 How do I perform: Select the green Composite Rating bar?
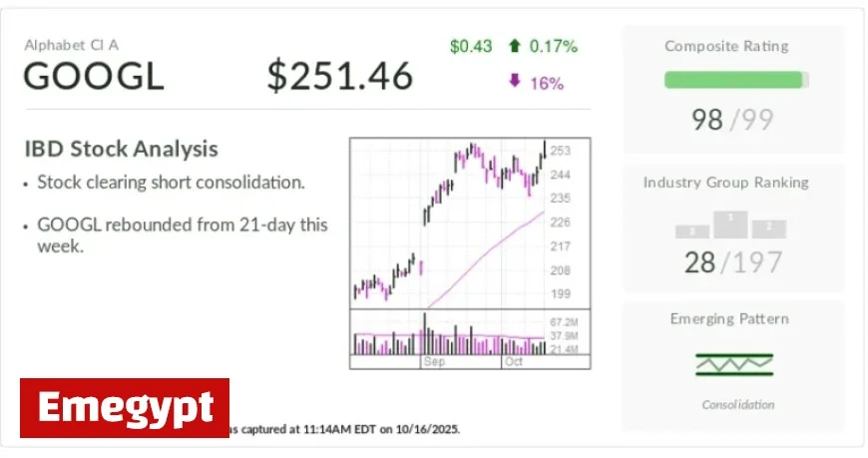pyautogui.click(x=736, y=80)
